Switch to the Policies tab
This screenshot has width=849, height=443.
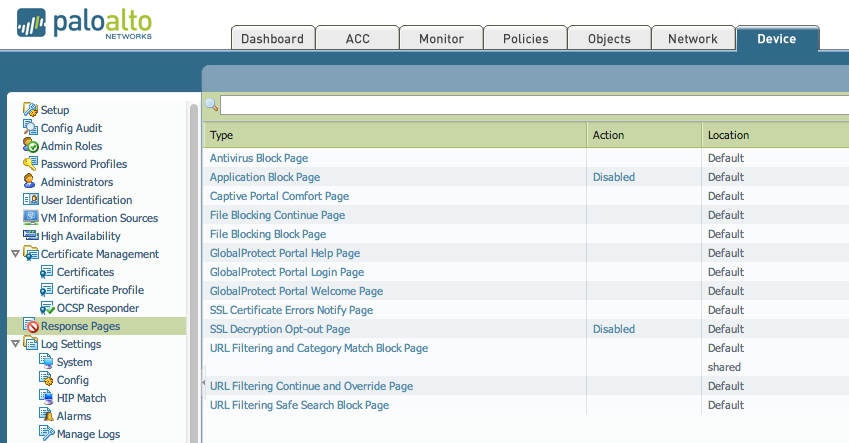[x=525, y=39]
